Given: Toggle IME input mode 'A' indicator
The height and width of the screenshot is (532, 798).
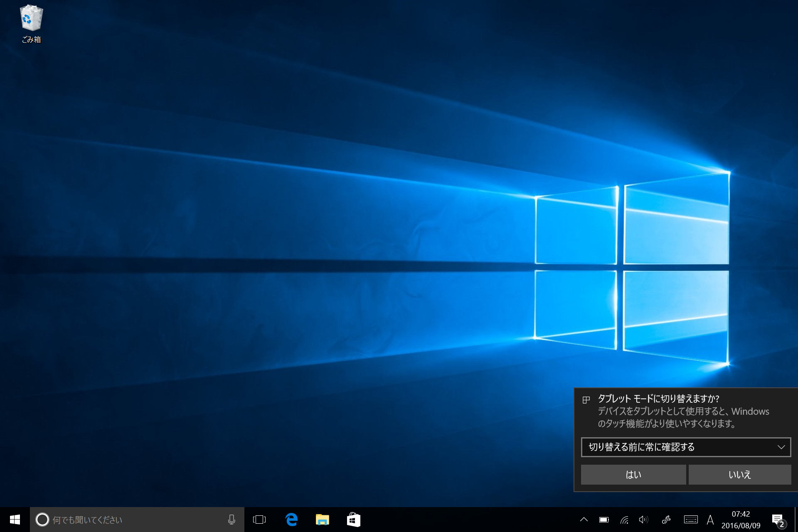Looking at the screenshot, I should (710, 520).
